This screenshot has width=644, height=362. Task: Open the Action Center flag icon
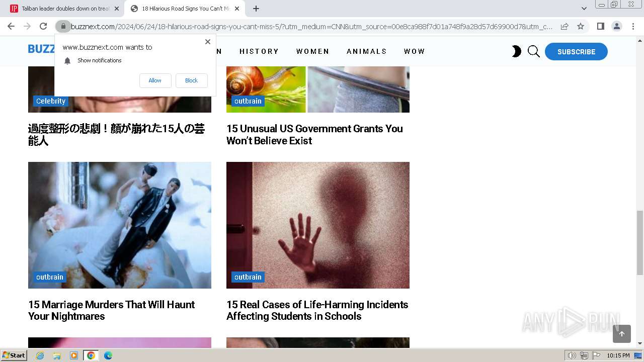tap(596, 355)
